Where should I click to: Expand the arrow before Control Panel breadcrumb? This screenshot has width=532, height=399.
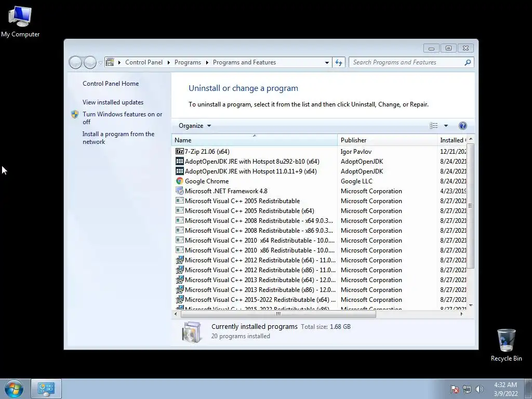click(119, 62)
